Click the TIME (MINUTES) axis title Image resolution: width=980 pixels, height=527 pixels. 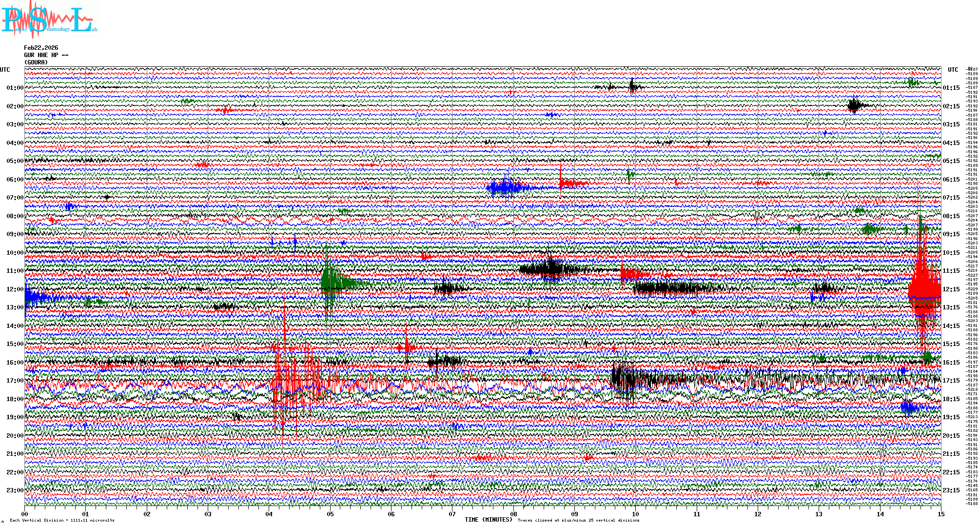[x=488, y=520]
